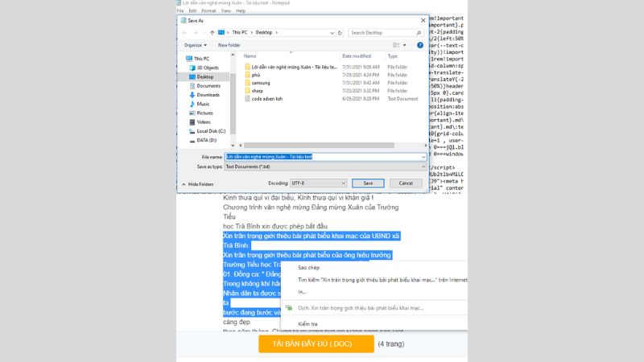644x362 pixels.
Task: Click the Back navigation arrow
Action: 184,32
